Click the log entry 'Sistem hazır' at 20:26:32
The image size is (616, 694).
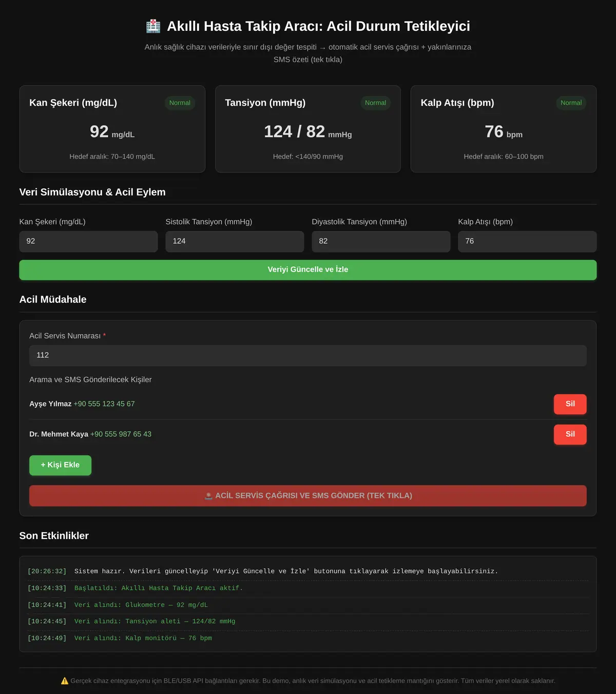click(x=308, y=571)
